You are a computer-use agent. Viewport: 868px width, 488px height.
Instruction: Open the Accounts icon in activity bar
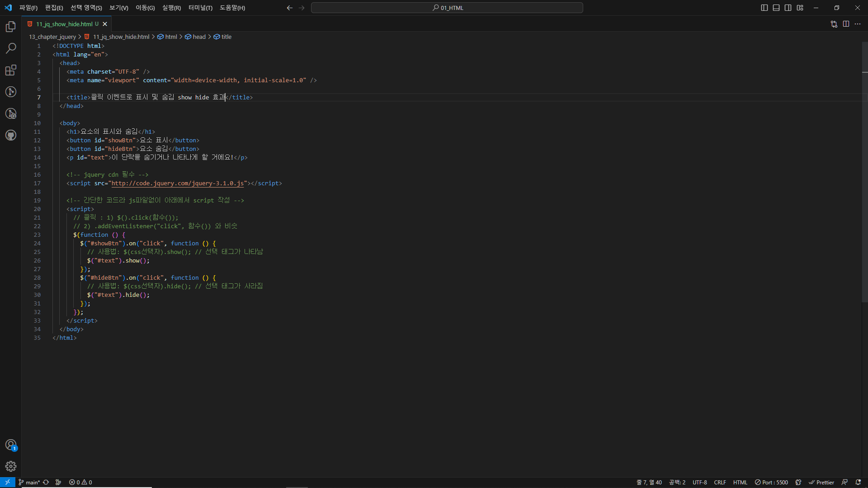click(11, 445)
